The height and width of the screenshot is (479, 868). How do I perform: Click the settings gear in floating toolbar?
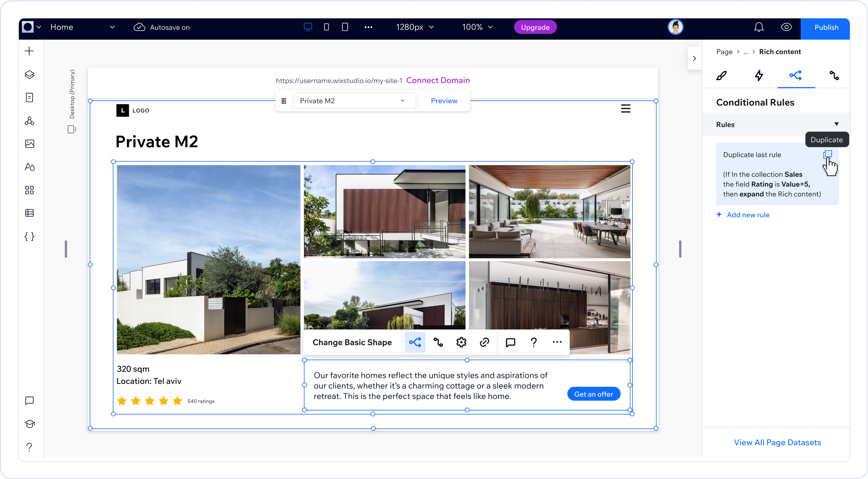click(461, 342)
